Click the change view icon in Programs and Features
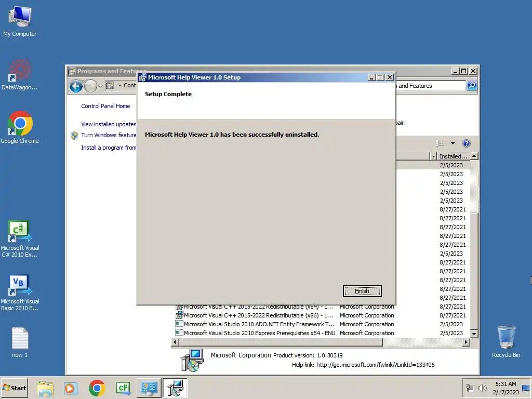This screenshot has width=532, height=399. pos(440,143)
